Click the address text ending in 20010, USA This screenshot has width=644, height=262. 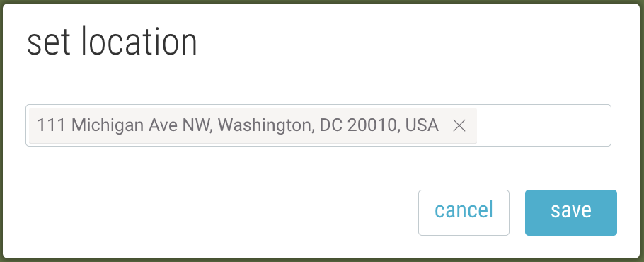238,125
